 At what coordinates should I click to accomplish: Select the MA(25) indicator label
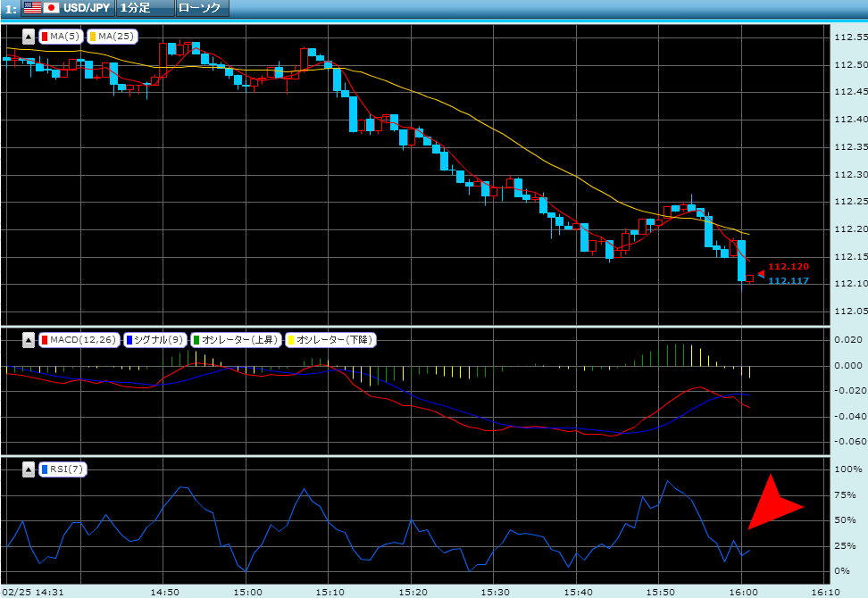(x=113, y=37)
